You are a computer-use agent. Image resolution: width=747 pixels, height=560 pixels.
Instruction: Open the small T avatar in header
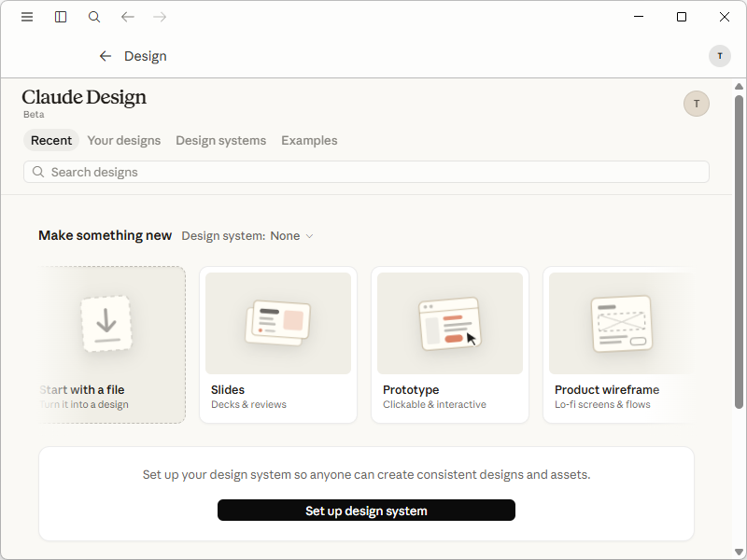click(720, 56)
